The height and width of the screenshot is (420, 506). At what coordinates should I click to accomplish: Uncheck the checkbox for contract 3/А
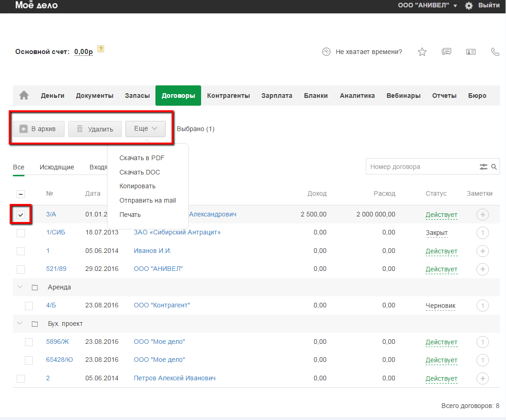[21, 215]
